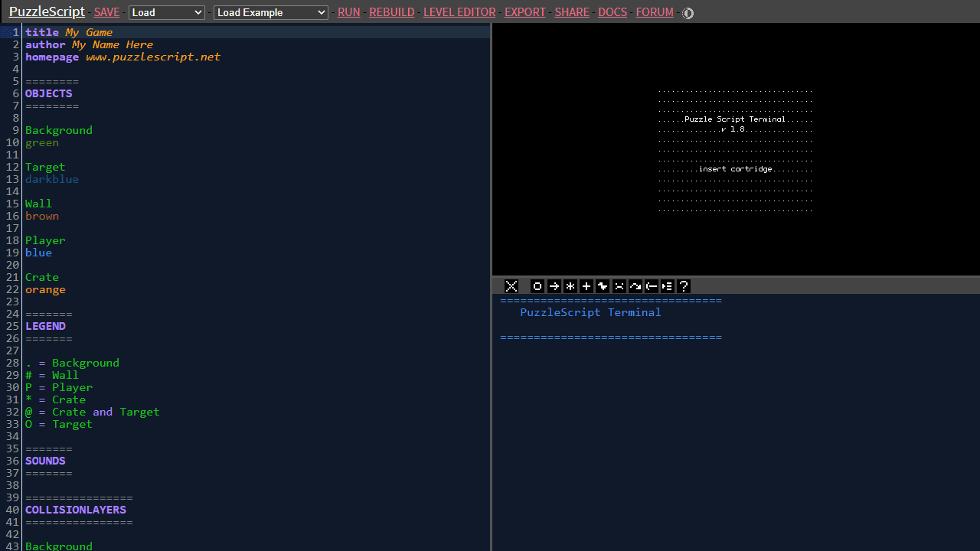The height and width of the screenshot is (551, 980).
Task: Click the COLLISIONLAYERS section header
Action: click(x=76, y=510)
